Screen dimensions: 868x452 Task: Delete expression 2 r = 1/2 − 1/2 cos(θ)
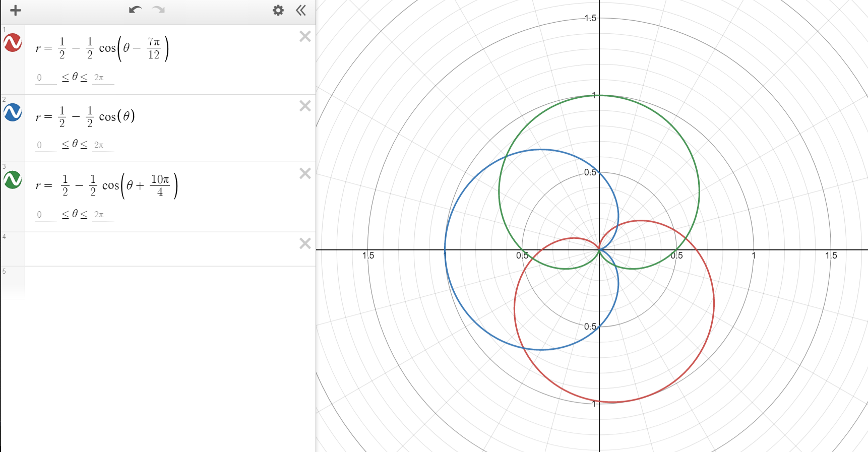pyautogui.click(x=305, y=106)
